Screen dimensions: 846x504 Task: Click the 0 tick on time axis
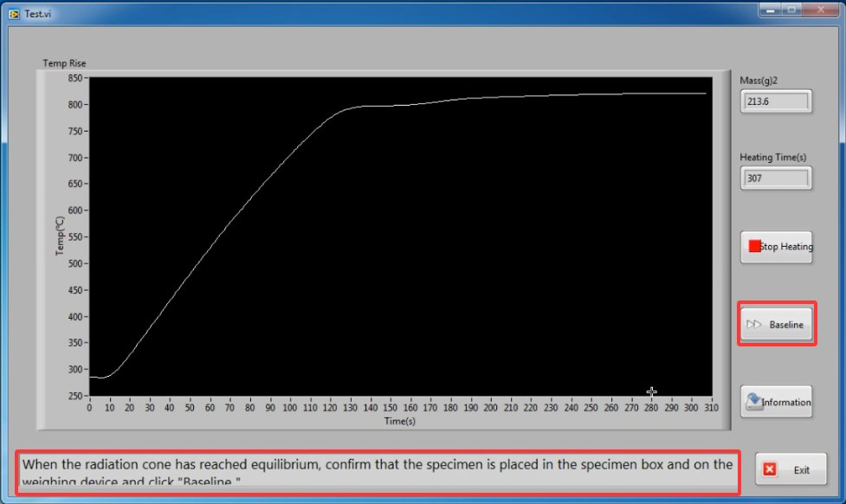tap(89, 407)
